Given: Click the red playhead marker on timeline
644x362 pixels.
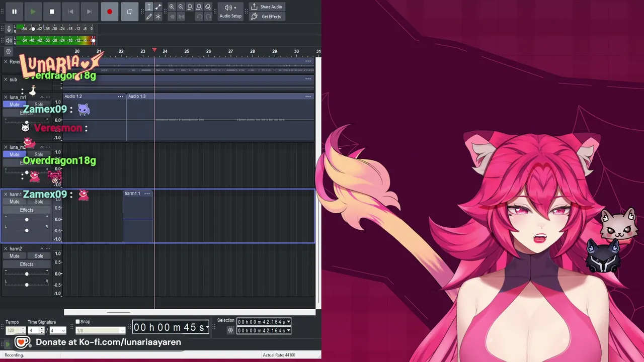Looking at the screenshot, I should 154,51.
